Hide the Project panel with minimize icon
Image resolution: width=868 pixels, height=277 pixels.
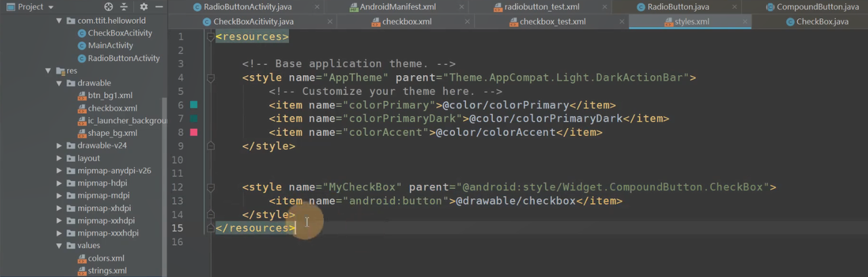tap(157, 7)
